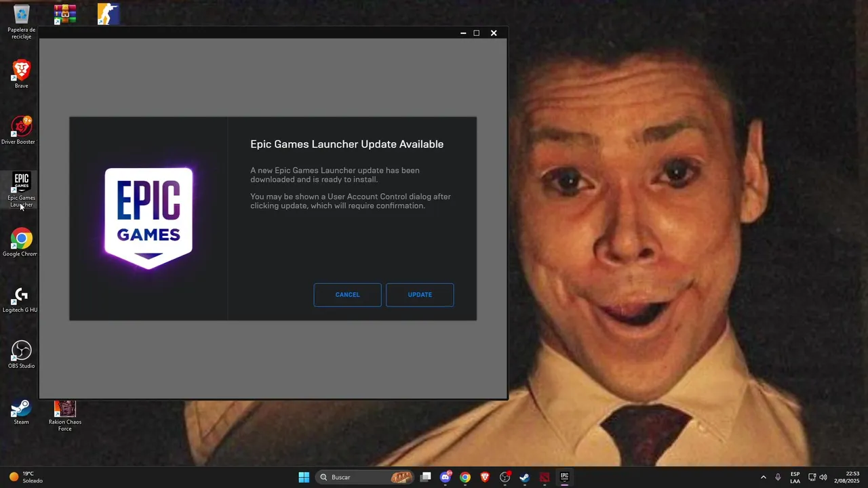This screenshot has height=488, width=868.
Task: Open the WinRAR desktop shortcut
Action: pyautogui.click(x=65, y=14)
